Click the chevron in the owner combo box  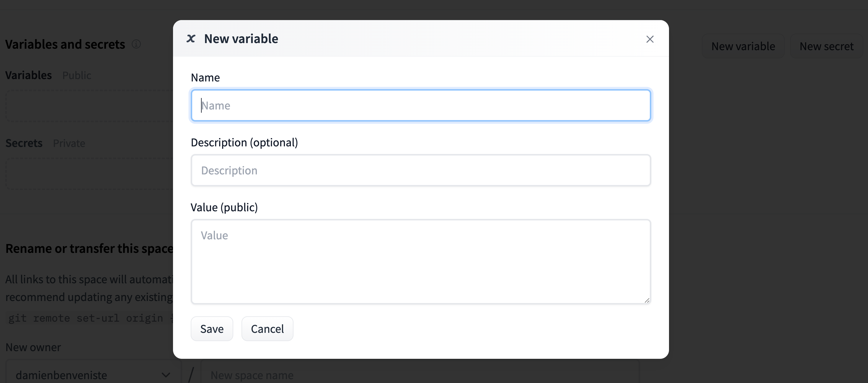(x=165, y=374)
